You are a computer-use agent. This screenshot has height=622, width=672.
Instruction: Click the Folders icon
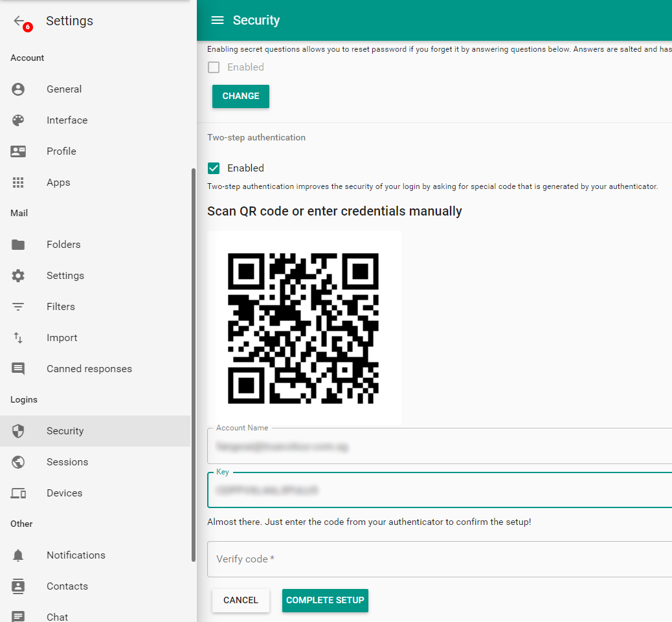18,245
